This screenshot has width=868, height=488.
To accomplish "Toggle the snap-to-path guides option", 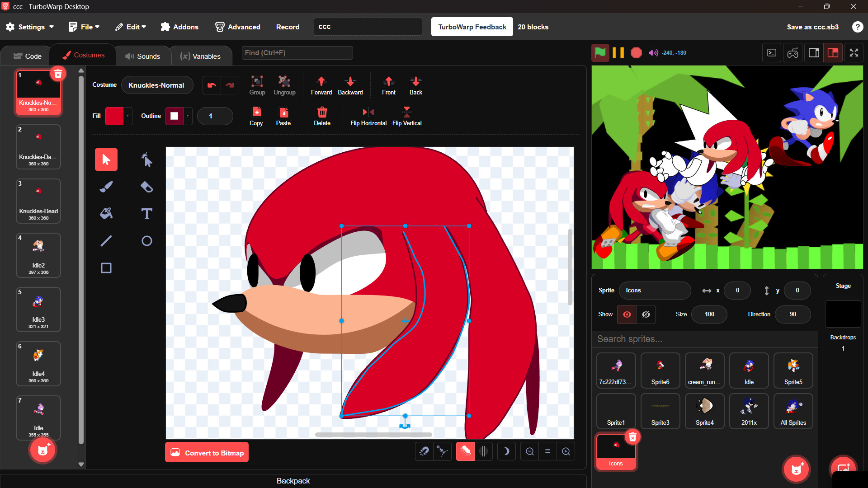I will [x=442, y=451].
